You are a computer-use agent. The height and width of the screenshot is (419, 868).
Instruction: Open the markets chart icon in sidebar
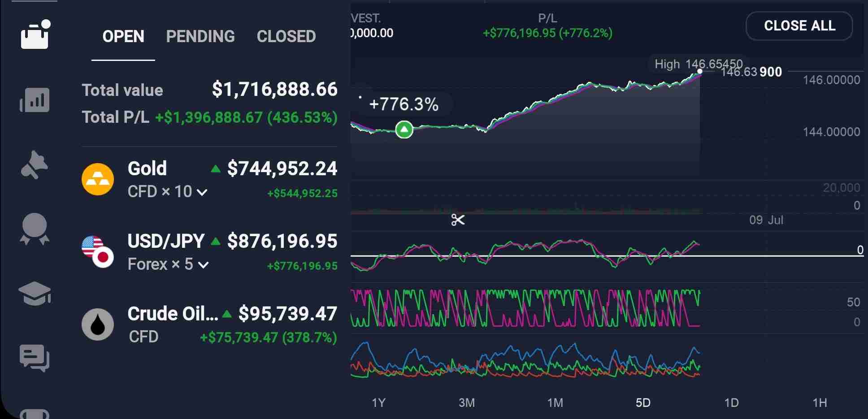click(x=35, y=100)
